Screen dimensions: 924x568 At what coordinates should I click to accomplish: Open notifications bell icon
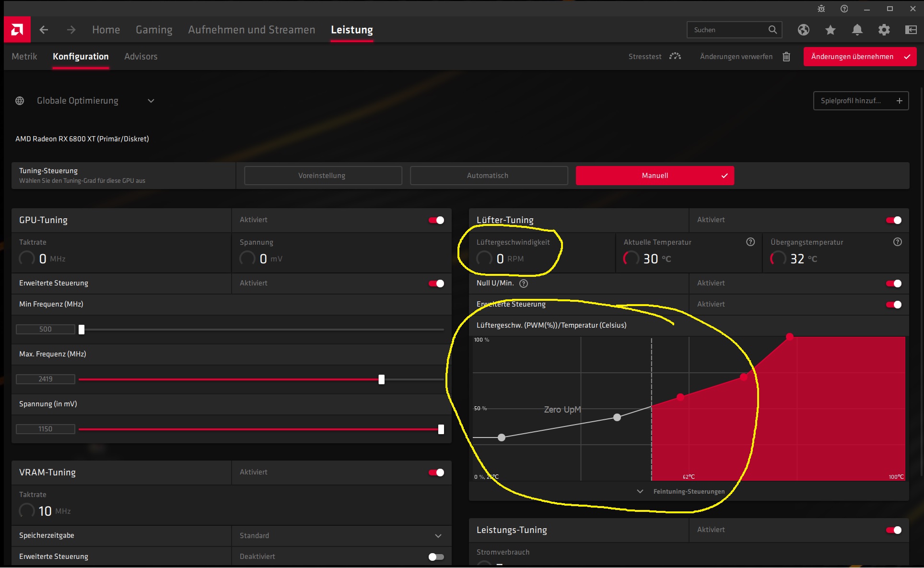pyautogui.click(x=857, y=30)
